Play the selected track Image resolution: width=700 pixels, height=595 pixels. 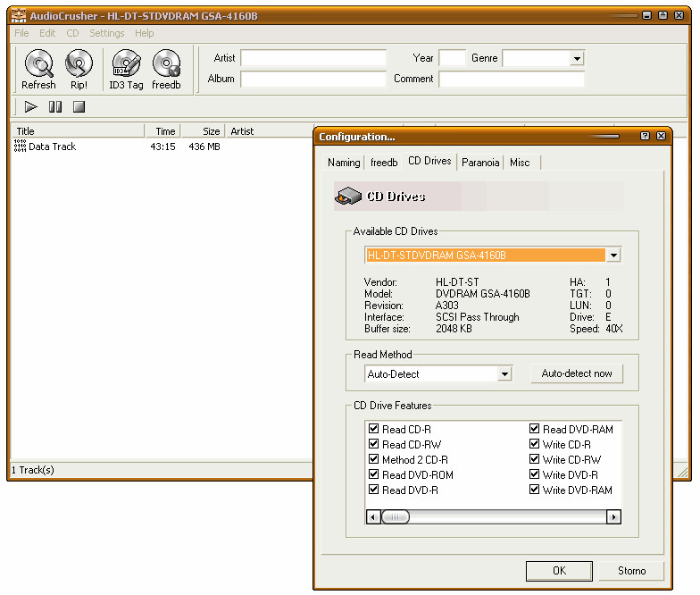tap(30, 107)
